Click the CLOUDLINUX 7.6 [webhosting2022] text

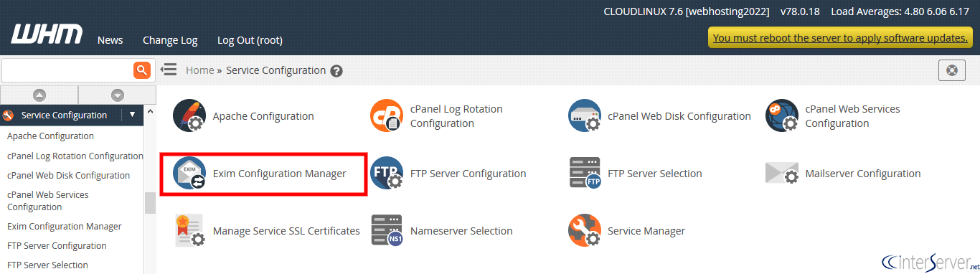(x=687, y=12)
